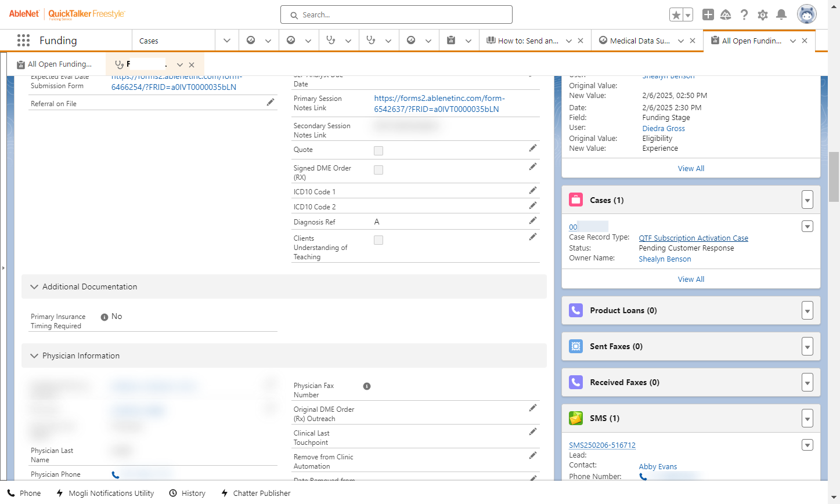Open the SMS250206-516712 record link
The image size is (840, 504).
[602, 445]
